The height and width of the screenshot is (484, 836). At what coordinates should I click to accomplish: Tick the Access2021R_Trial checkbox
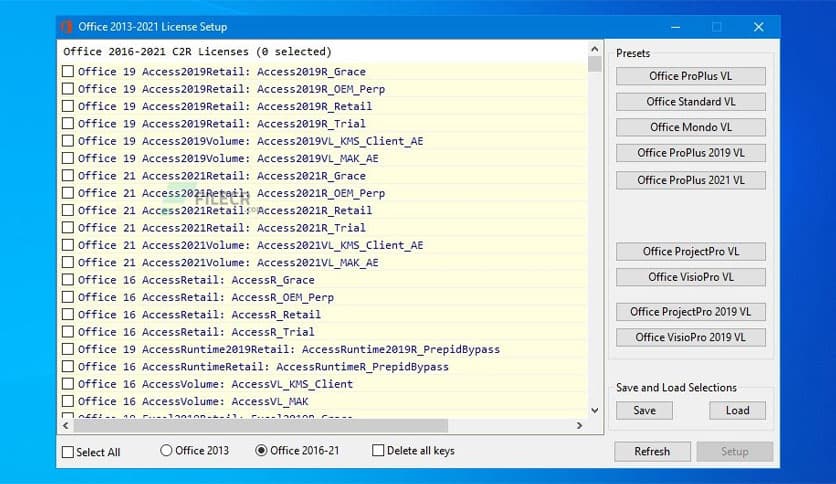coord(68,228)
